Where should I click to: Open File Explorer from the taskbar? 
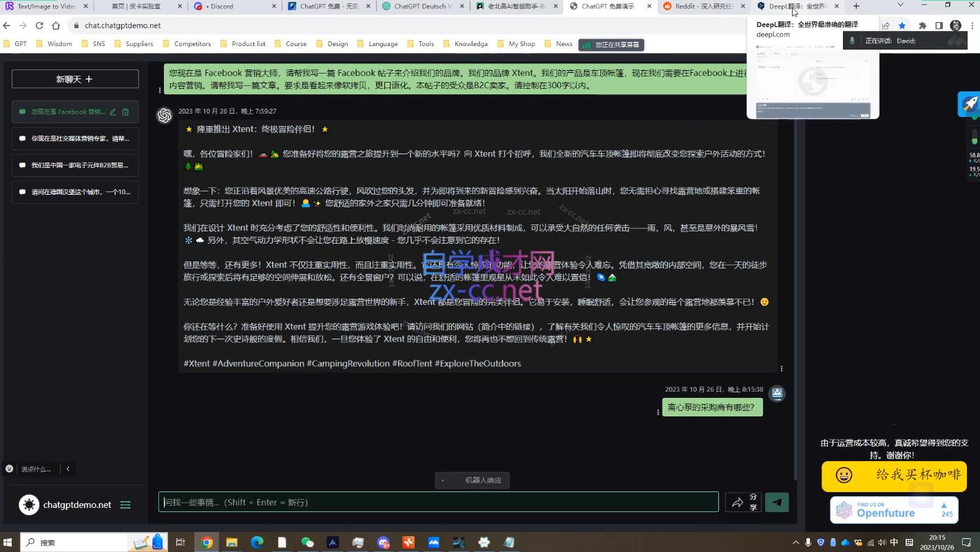point(231,542)
